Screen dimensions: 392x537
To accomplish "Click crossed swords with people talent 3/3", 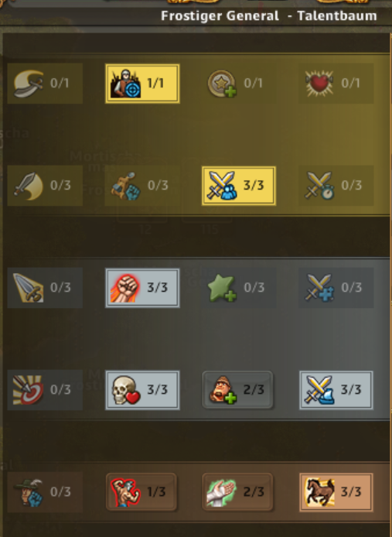I will [x=239, y=185].
